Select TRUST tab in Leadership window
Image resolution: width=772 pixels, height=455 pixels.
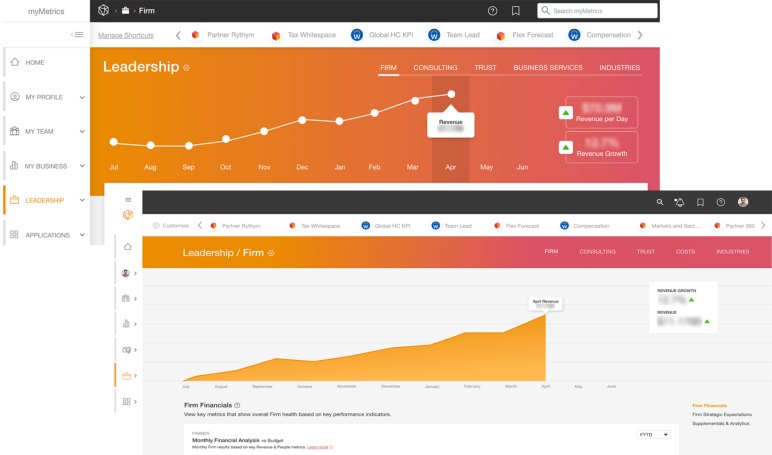485,67
